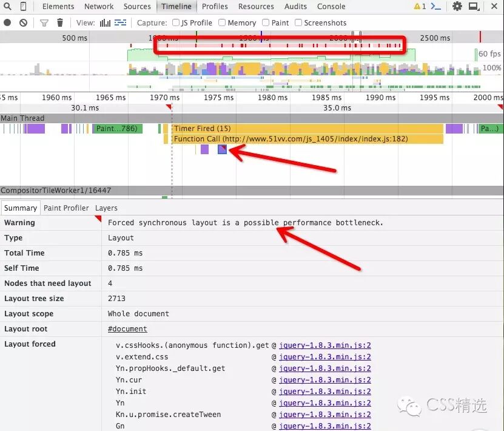Screen dimensions: 504x431
Task: Switch to frames bar chart view
Action: (105, 23)
